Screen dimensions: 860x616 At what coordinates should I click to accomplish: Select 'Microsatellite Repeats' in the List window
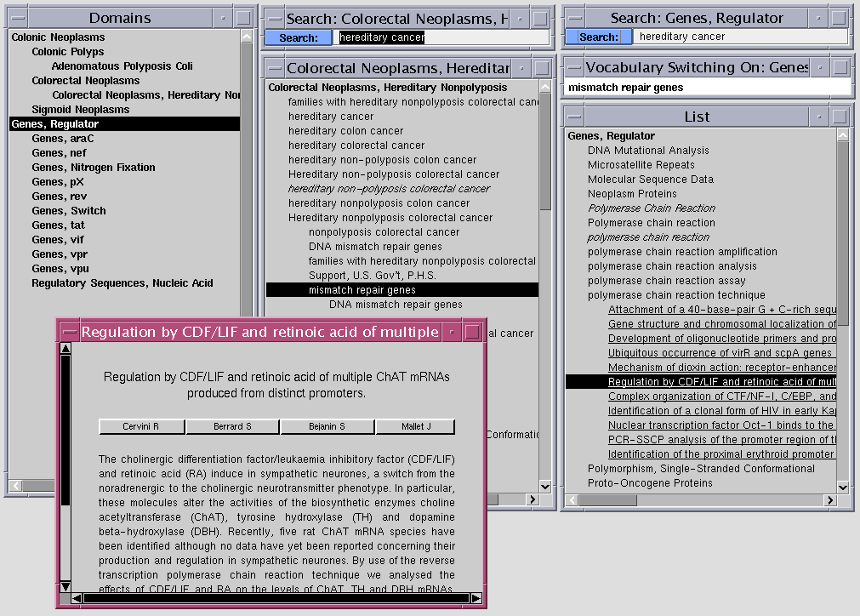(x=641, y=165)
